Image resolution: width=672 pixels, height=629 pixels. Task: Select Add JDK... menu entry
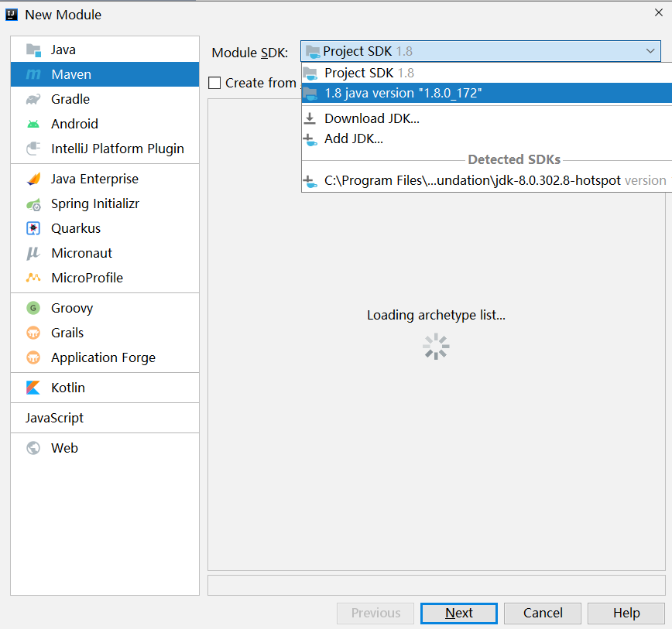[486, 138]
